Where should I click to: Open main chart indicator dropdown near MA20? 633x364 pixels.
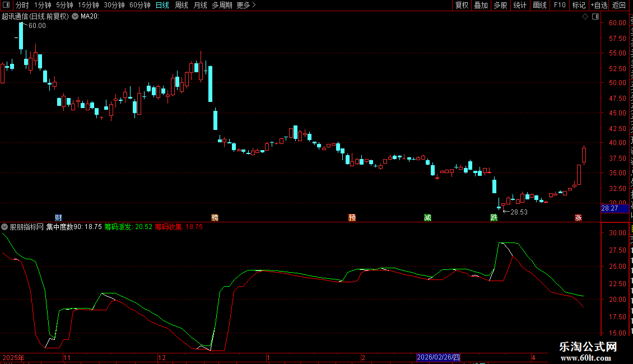[75, 16]
